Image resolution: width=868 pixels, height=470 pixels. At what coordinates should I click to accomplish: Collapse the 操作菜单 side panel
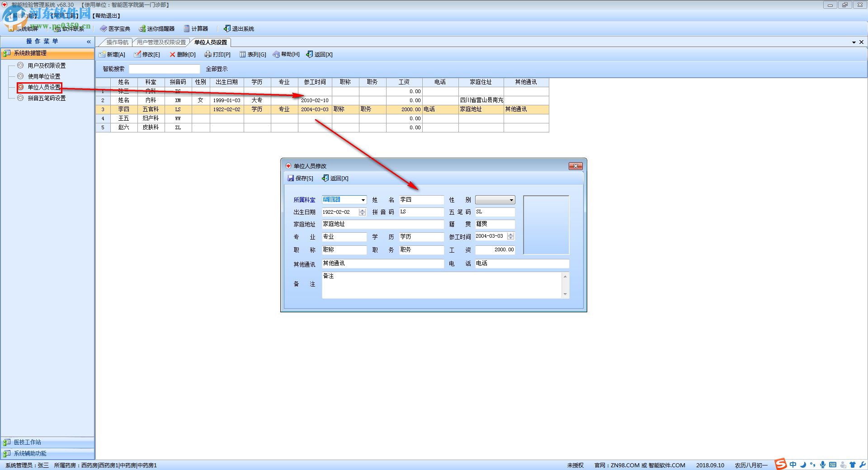[89, 42]
